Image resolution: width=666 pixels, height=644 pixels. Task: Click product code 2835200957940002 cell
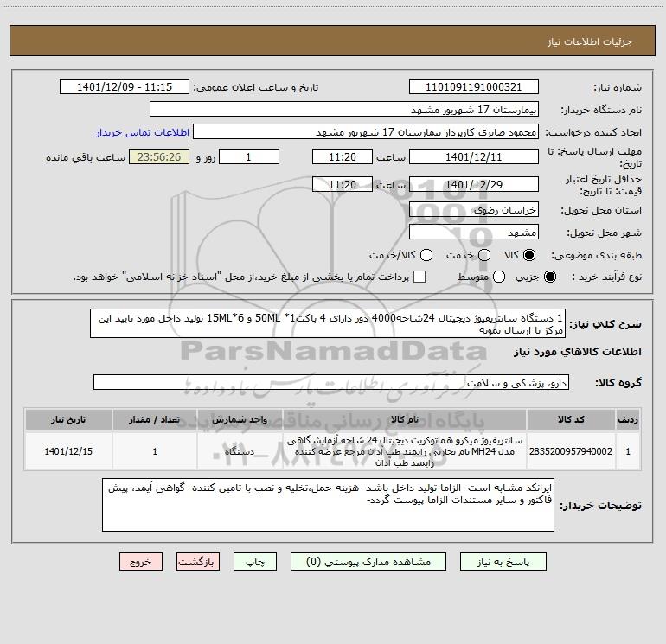(571, 451)
